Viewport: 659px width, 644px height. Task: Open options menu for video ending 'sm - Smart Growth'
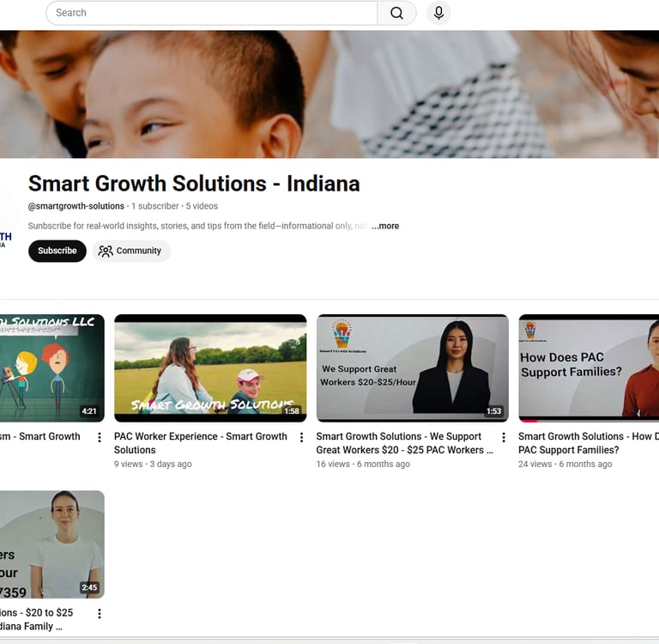tap(100, 437)
